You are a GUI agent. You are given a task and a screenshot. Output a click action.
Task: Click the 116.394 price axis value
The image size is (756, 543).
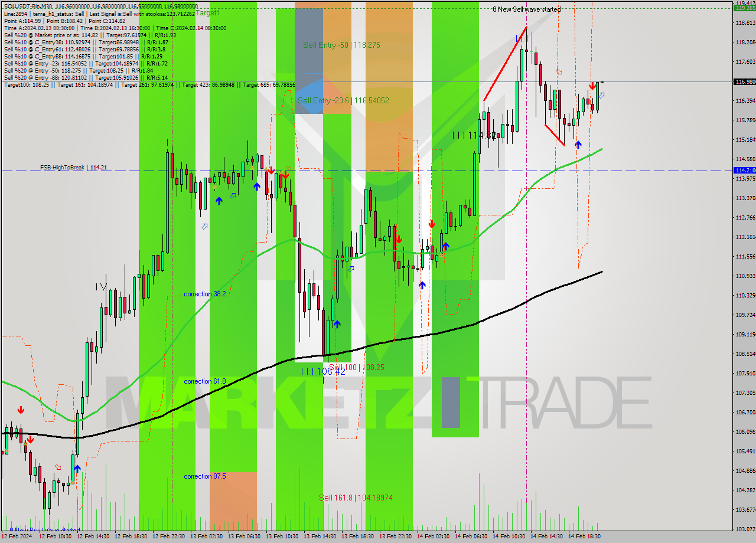tap(745, 101)
